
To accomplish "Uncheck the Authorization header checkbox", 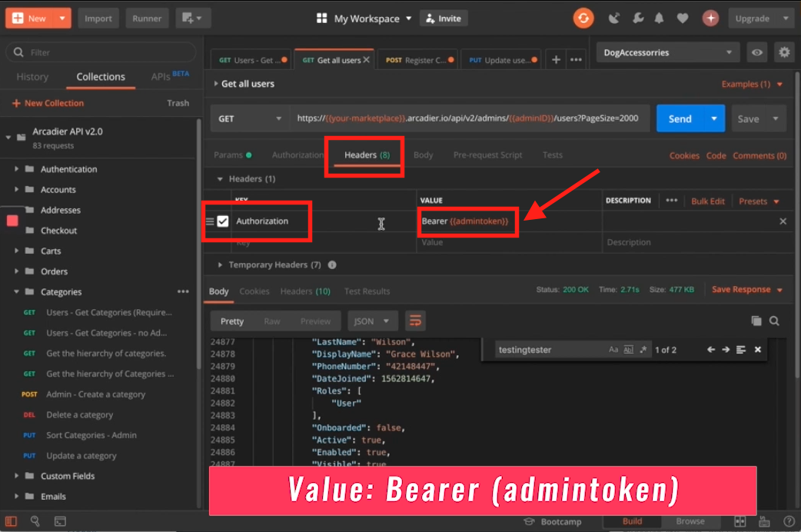I will tap(223, 221).
